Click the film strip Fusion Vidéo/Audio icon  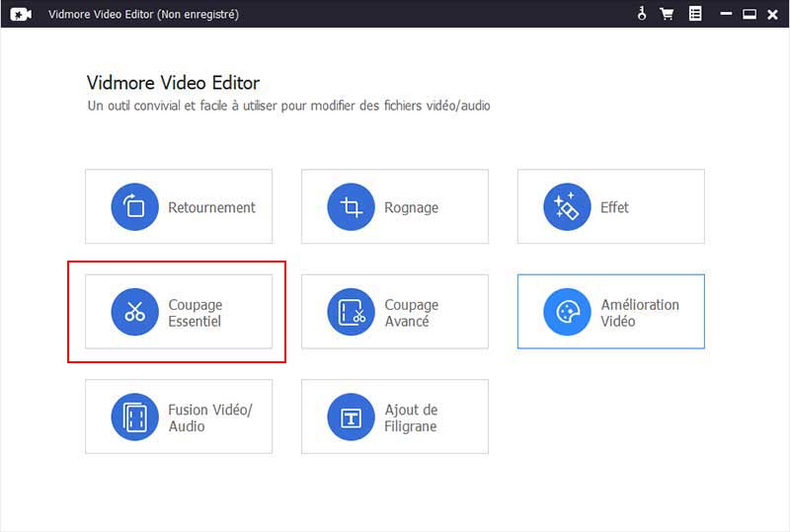pyautogui.click(x=135, y=418)
